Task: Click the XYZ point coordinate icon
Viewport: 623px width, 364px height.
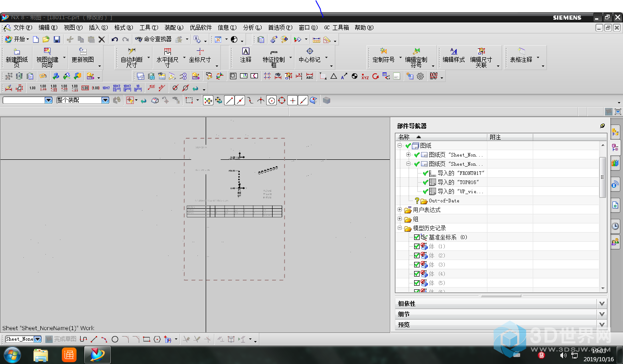Action: coord(365,76)
